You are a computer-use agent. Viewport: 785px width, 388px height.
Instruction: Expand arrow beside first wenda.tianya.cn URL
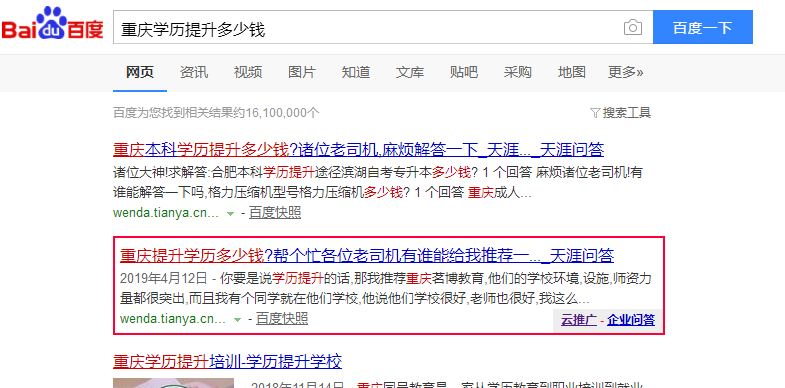pyautogui.click(x=230, y=214)
